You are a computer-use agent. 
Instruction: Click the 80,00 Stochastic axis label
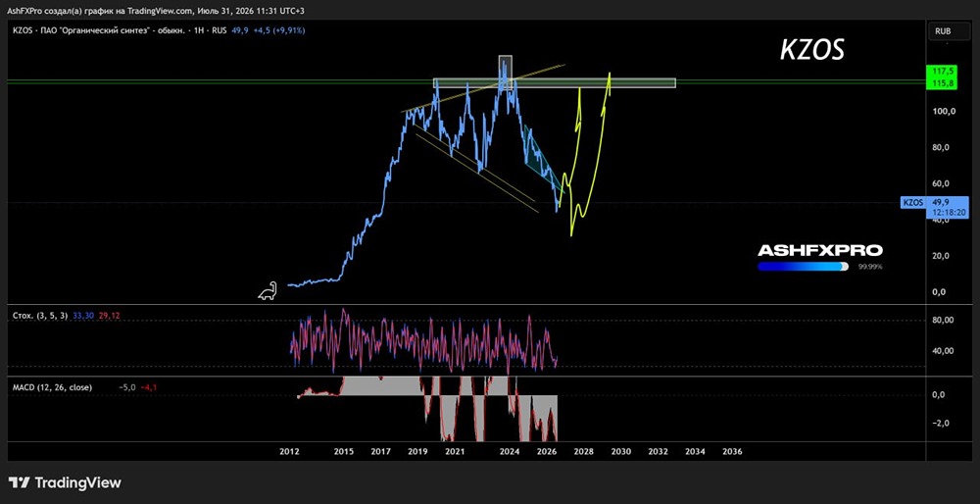pyautogui.click(x=942, y=321)
